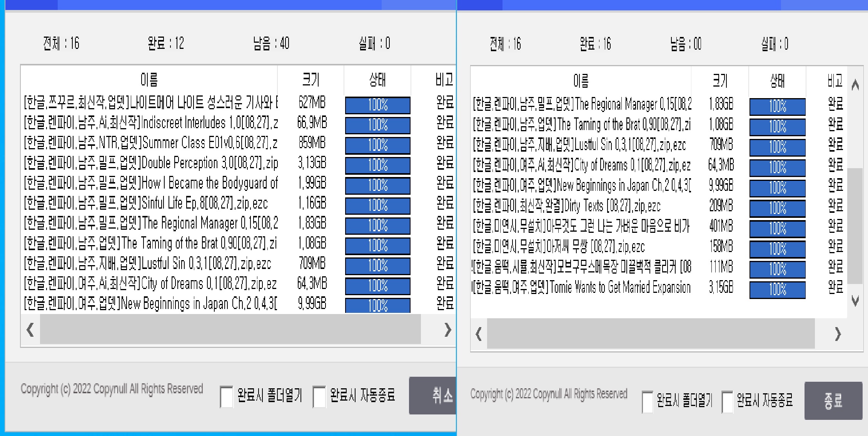
Task: Click left scroll arrow in right window
Action: [x=479, y=334]
